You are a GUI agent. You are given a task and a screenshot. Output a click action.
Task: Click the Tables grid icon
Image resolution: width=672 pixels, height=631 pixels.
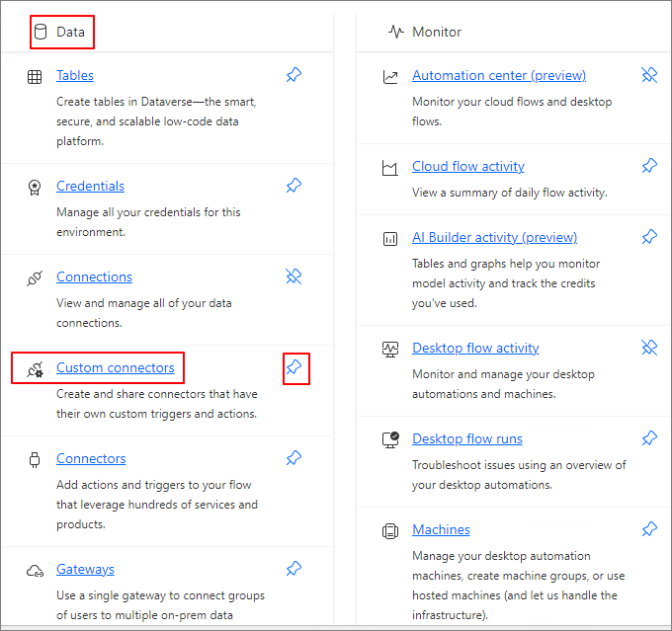coord(35,77)
